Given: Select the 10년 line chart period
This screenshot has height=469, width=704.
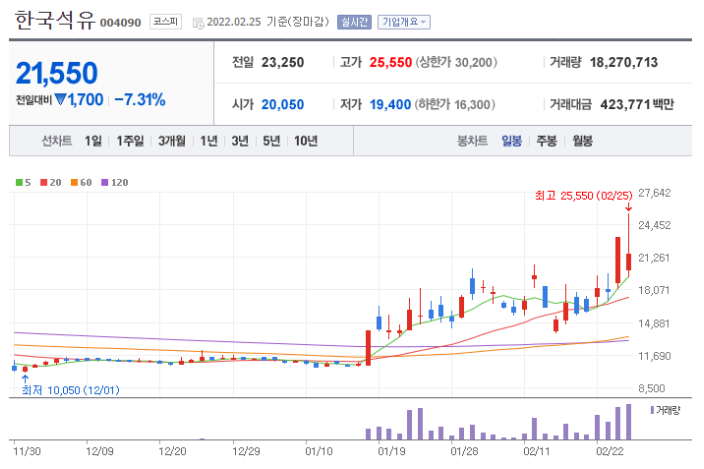Looking at the screenshot, I should (x=306, y=141).
